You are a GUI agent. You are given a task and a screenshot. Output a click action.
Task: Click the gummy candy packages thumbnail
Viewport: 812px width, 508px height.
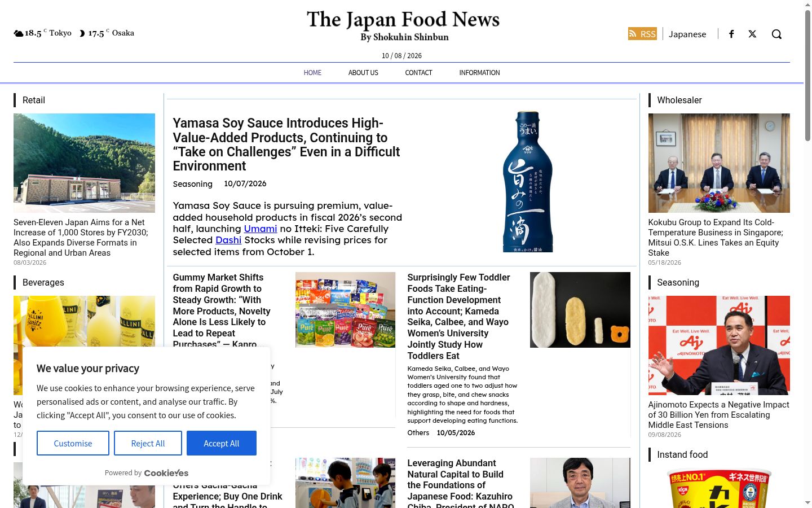[x=345, y=310]
